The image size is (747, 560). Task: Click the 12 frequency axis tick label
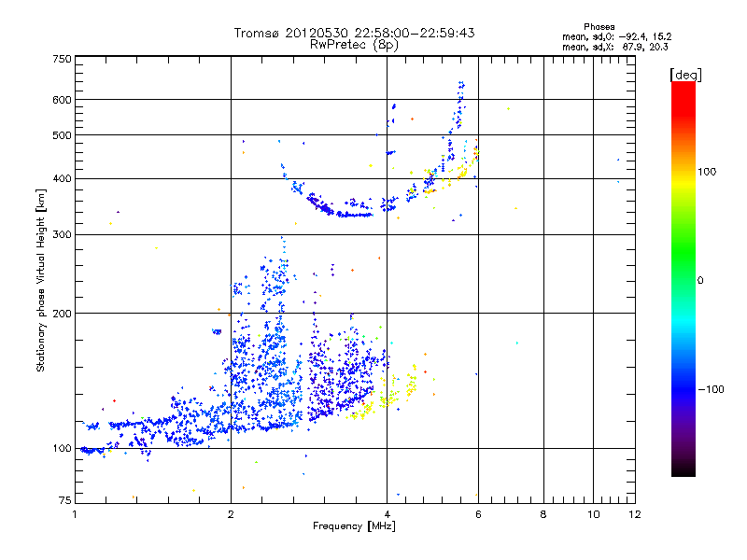pos(634,514)
